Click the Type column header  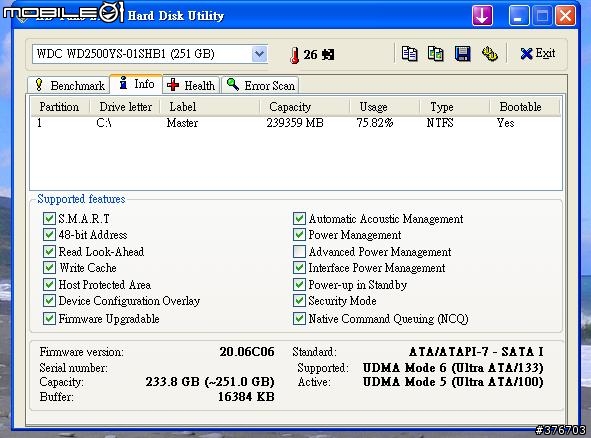[x=454, y=107]
